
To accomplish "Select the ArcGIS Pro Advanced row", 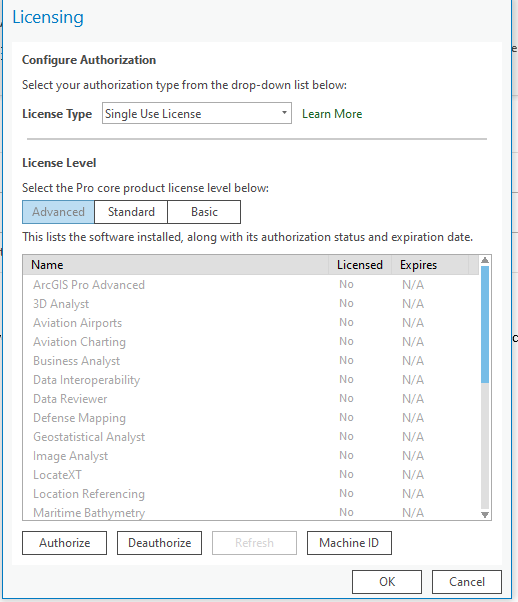I will [251, 285].
